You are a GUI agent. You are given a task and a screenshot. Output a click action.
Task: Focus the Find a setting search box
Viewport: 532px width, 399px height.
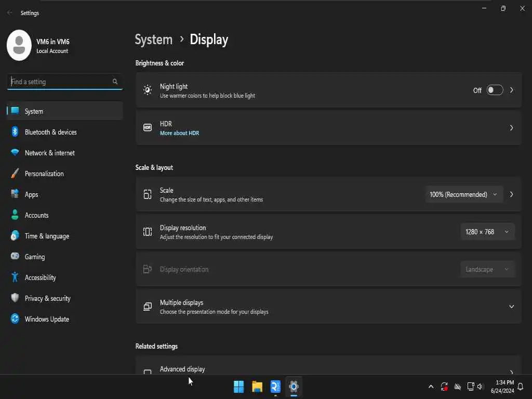point(64,82)
